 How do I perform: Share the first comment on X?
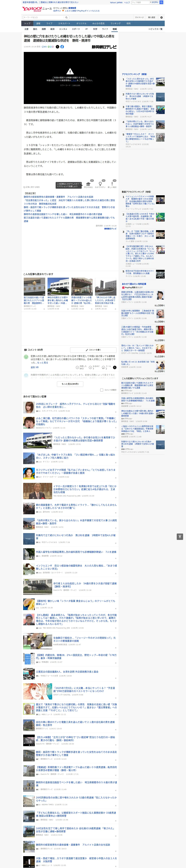[114, 367]
